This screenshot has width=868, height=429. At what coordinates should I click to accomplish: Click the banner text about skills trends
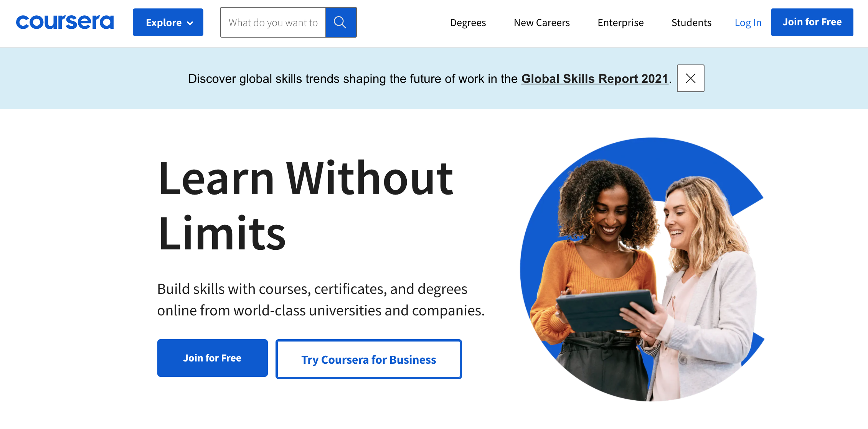click(x=353, y=79)
